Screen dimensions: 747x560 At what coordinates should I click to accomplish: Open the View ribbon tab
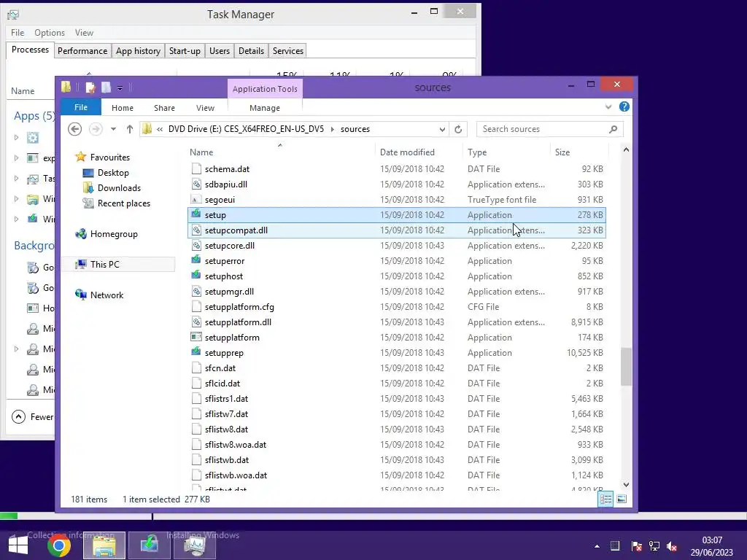205,108
